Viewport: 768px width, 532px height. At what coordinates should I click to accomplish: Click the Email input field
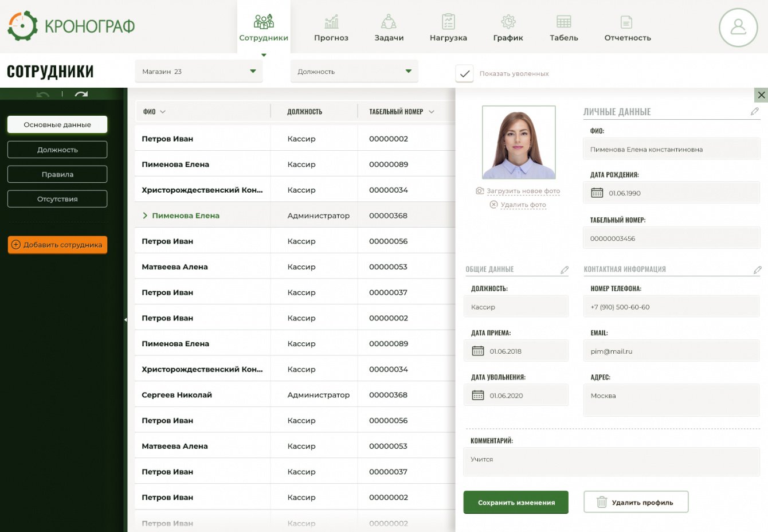[671, 351]
